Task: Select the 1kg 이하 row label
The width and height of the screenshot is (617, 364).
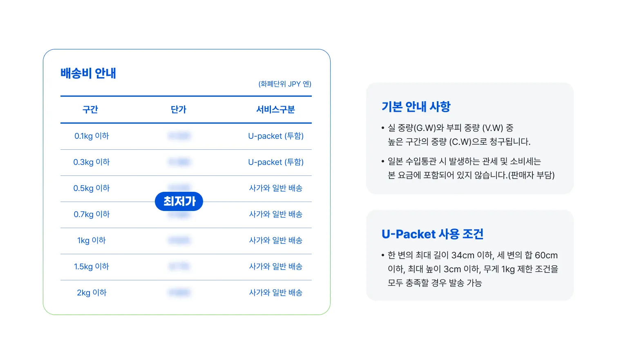Action: click(x=92, y=240)
